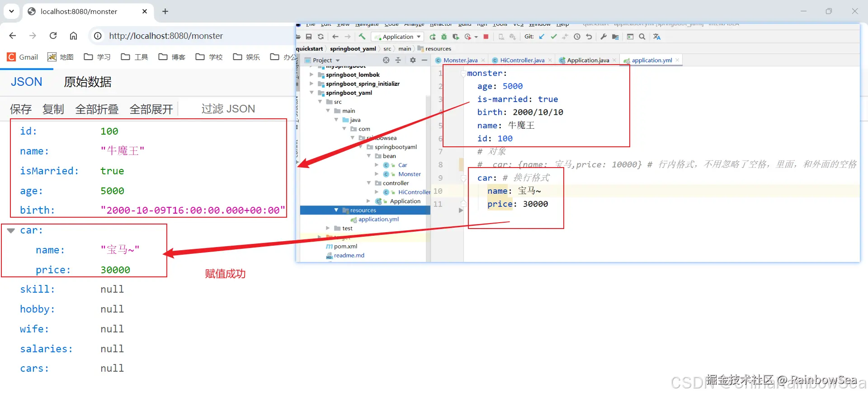Click the Collapse All icon in Project panel
868x397 pixels.
tap(398, 60)
